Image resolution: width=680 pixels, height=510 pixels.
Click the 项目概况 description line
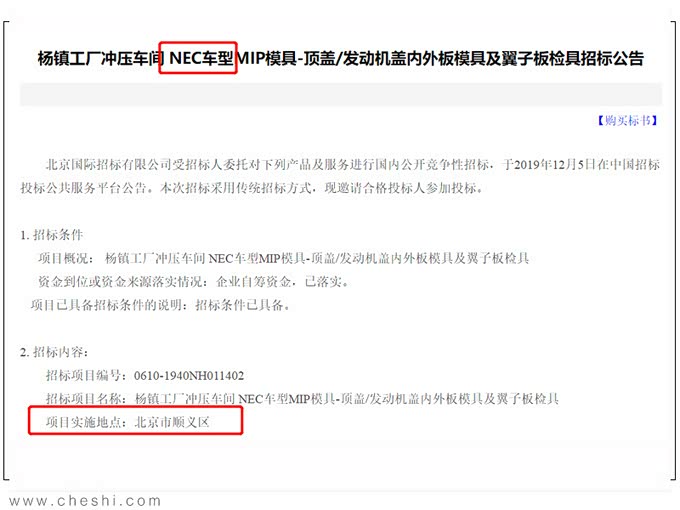pyautogui.click(x=284, y=258)
